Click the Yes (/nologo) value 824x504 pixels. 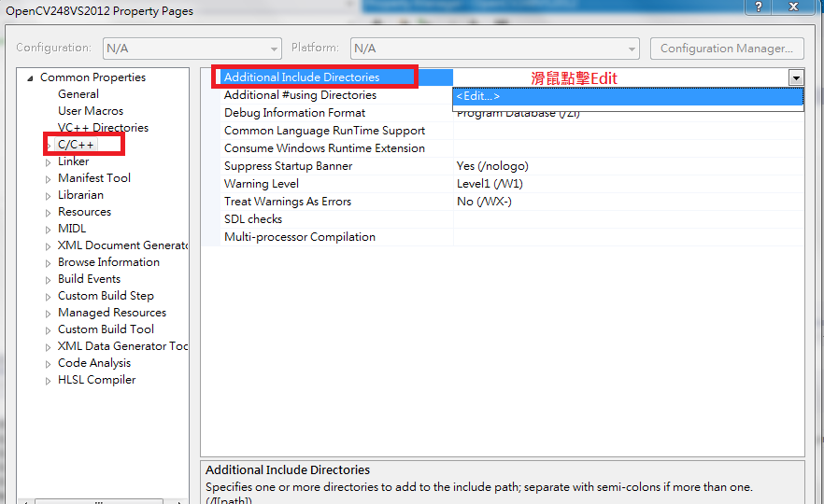[x=492, y=166]
